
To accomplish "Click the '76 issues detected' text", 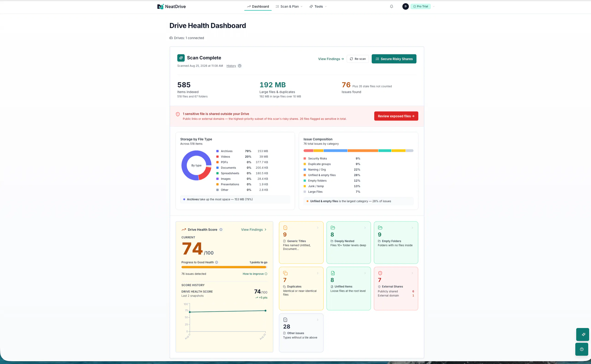I will [194, 274].
